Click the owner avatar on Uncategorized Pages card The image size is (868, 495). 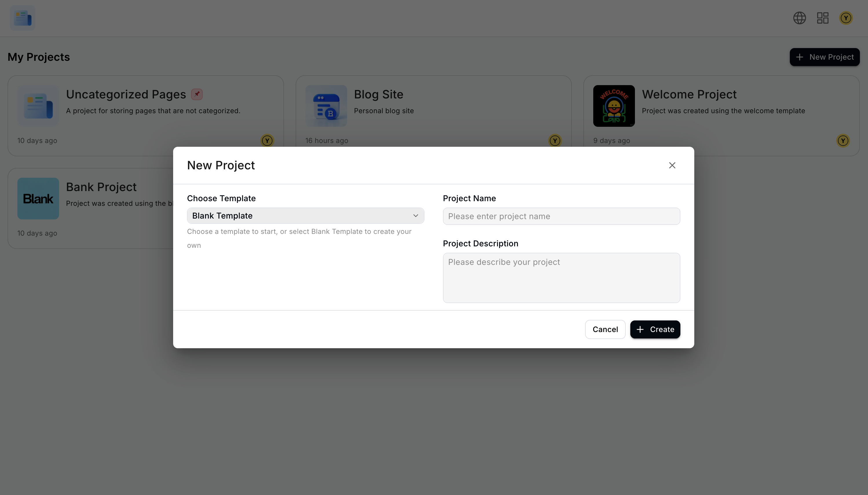coord(267,140)
